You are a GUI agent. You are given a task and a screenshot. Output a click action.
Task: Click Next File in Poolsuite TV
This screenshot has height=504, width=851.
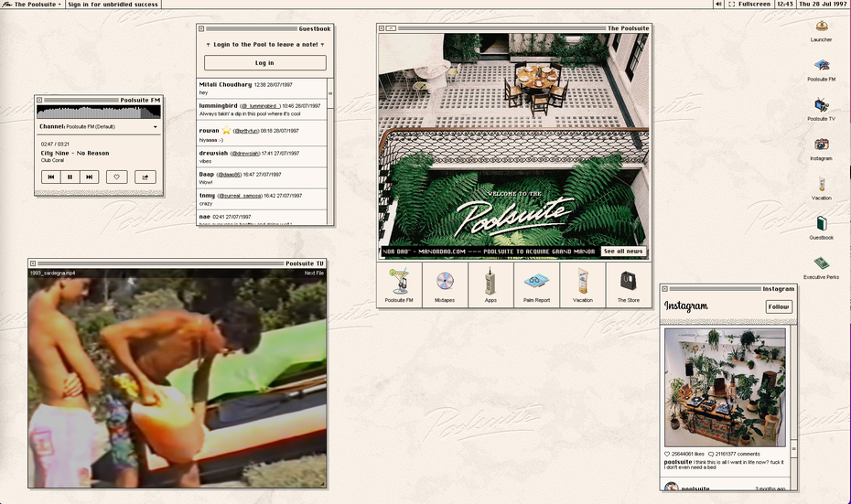click(314, 273)
